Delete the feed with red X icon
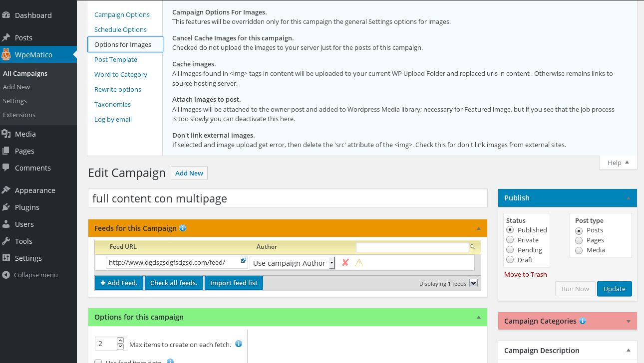644x363 pixels. click(x=345, y=263)
